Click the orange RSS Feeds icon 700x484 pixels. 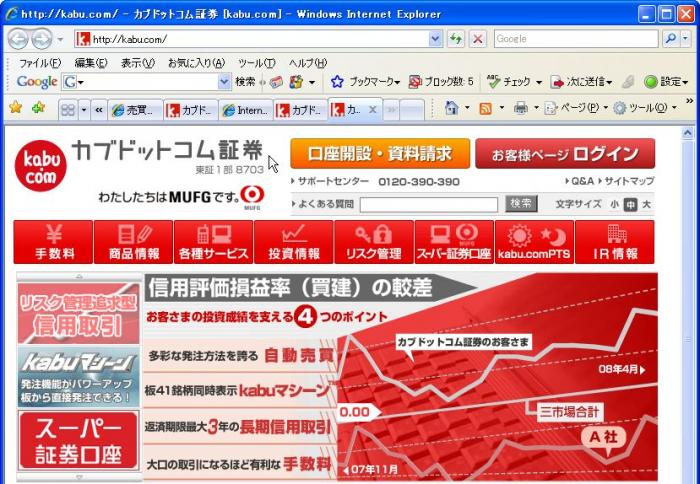[x=485, y=108]
